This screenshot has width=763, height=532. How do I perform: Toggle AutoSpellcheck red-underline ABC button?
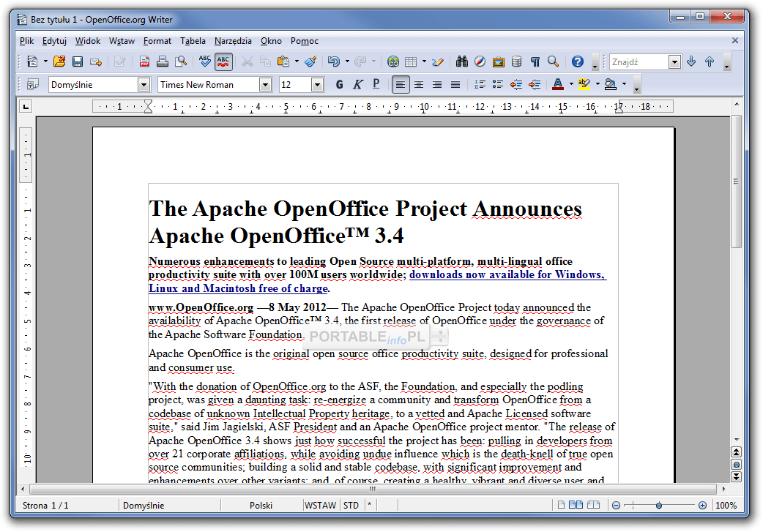[223, 61]
